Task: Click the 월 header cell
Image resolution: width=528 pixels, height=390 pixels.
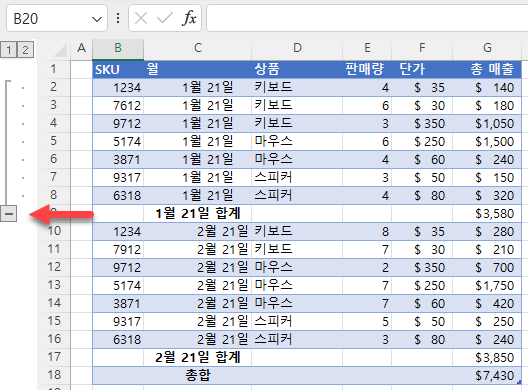Action: (x=198, y=70)
